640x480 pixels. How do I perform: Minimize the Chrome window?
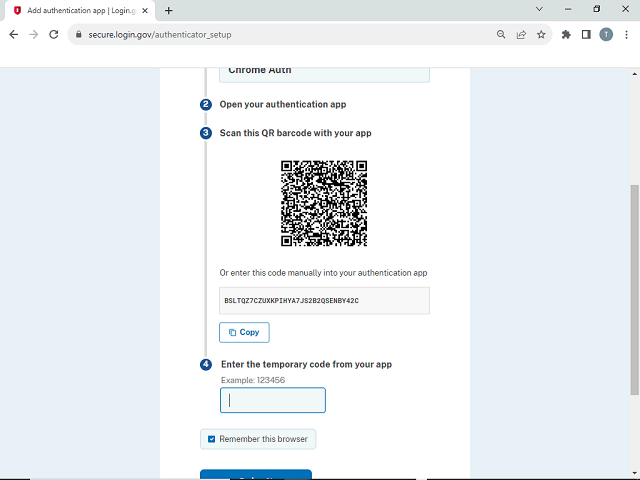tap(568, 9)
